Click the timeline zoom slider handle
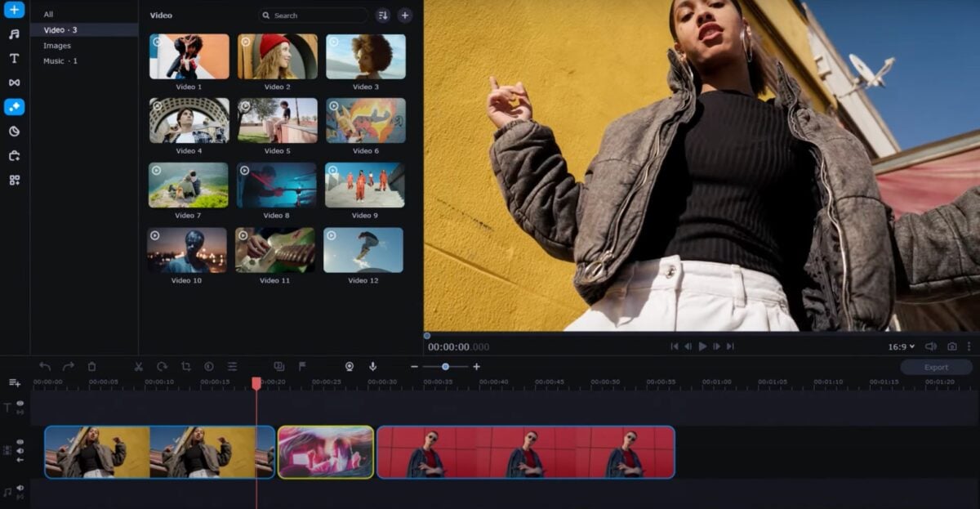Screen dimensions: 980x509 click(445, 367)
